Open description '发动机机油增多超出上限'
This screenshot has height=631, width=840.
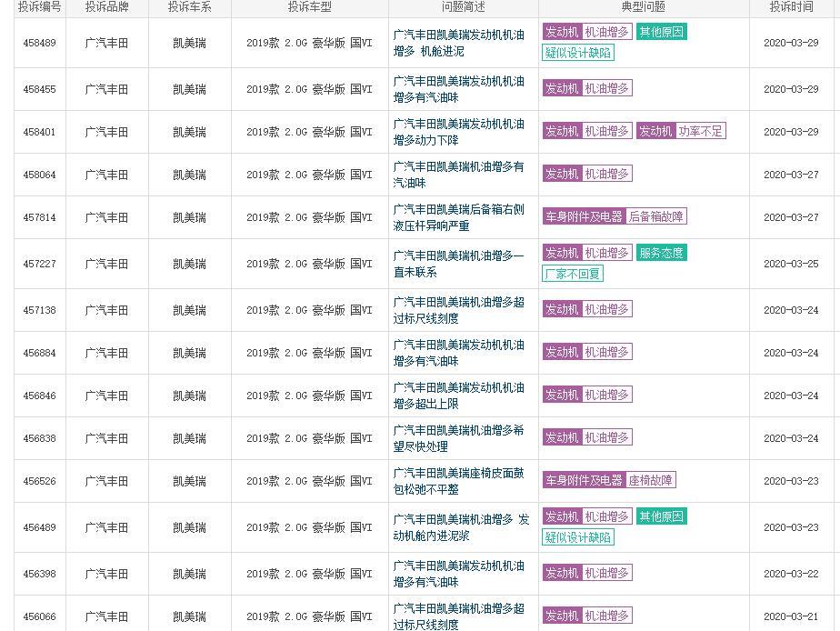pyautogui.click(x=458, y=396)
